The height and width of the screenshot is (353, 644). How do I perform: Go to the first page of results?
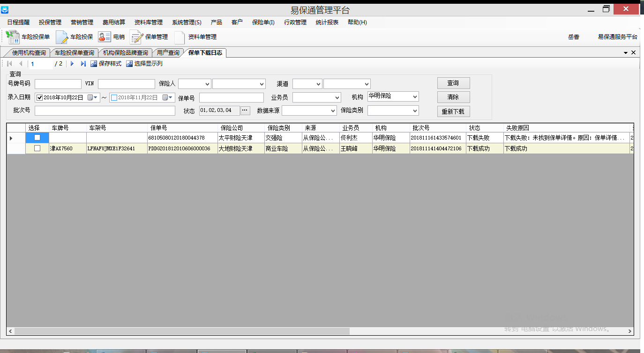[x=9, y=64]
